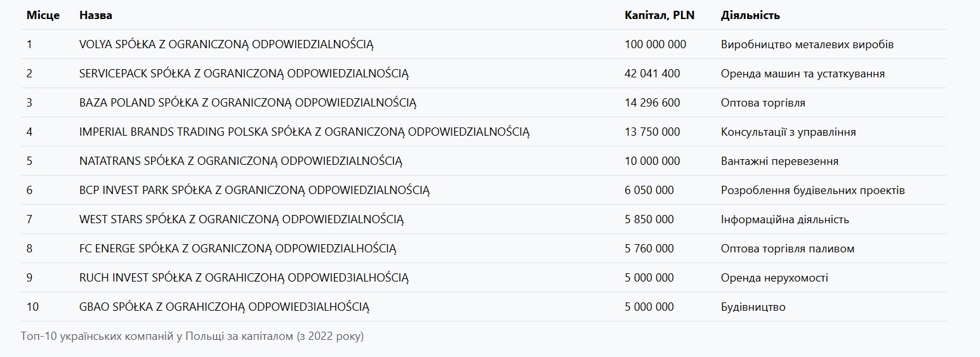
Task: Click the "Оптова торгівля паливом" activity cell
Action: click(788, 249)
